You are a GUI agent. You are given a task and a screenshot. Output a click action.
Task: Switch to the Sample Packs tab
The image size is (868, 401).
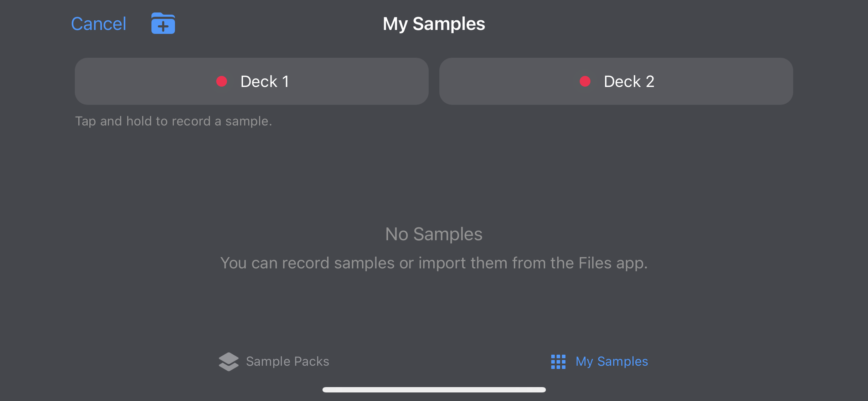(x=287, y=361)
